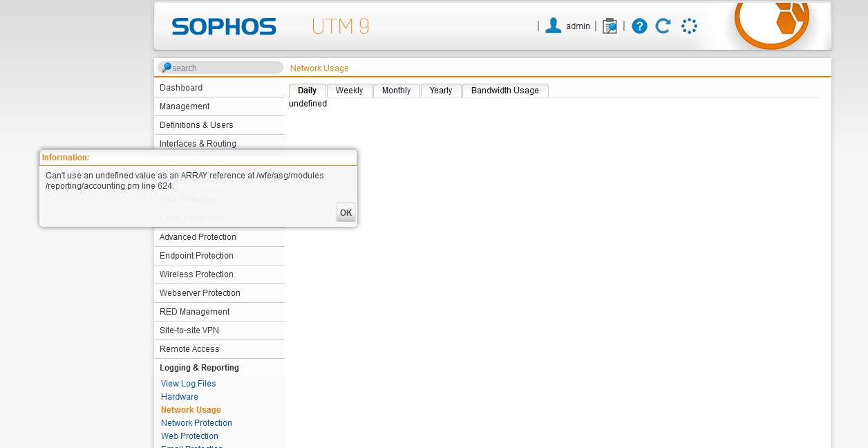
Task: Select Network Usage submenu link
Action: tap(191, 410)
